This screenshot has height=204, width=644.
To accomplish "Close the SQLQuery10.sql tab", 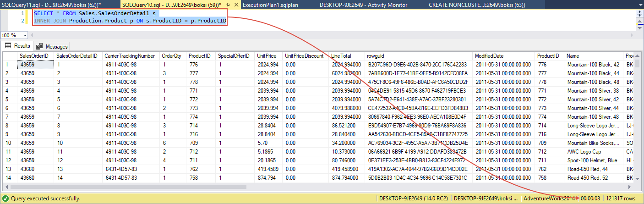I will 235,4.
